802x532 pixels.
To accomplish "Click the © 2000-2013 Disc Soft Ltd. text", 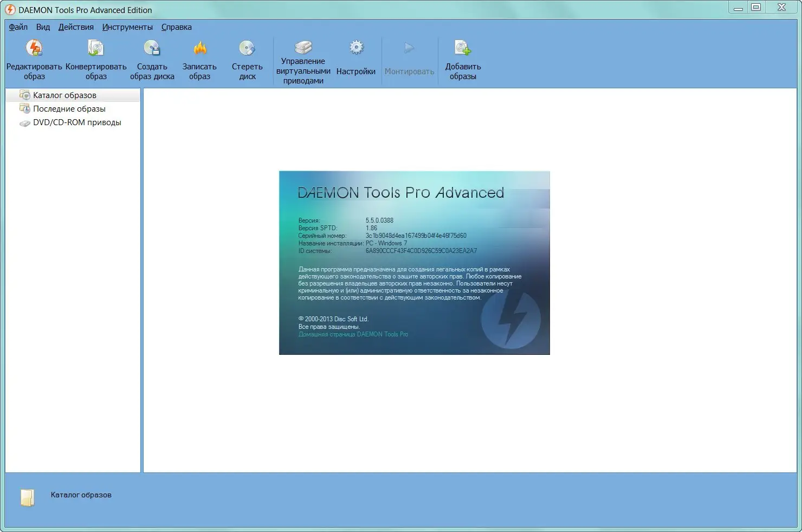I will click(333, 319).
